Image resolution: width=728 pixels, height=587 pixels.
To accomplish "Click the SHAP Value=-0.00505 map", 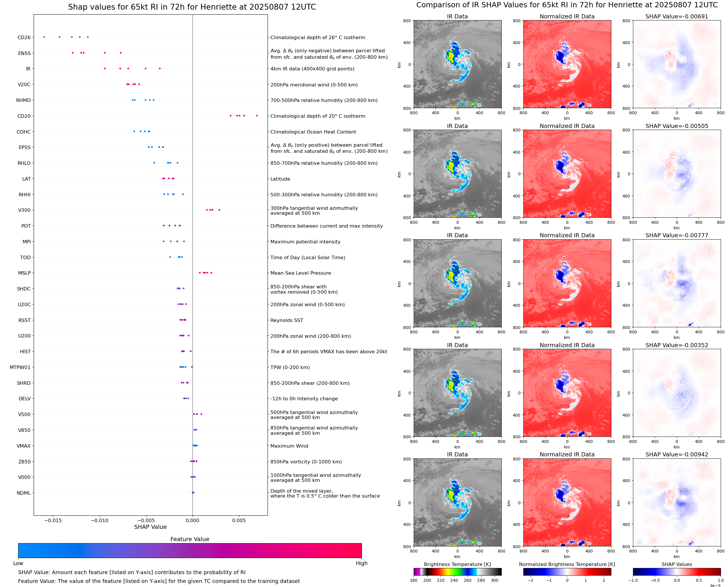I will (677, 174).
